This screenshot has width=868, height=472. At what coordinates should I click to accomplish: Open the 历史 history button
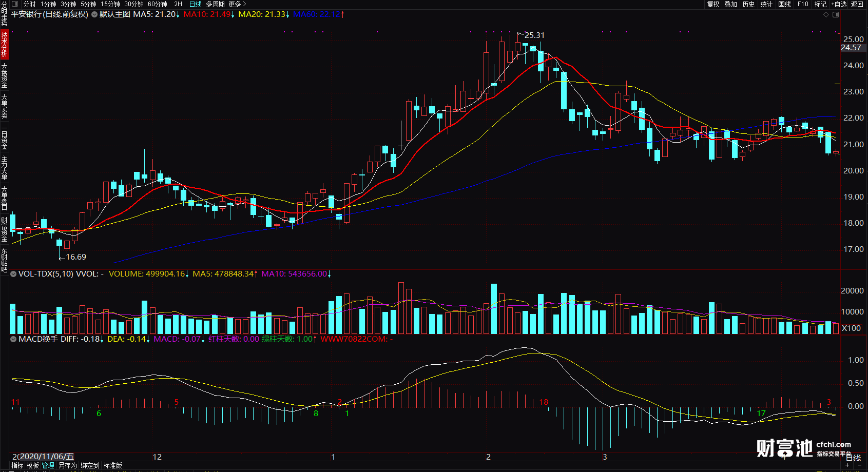(749, 4)
